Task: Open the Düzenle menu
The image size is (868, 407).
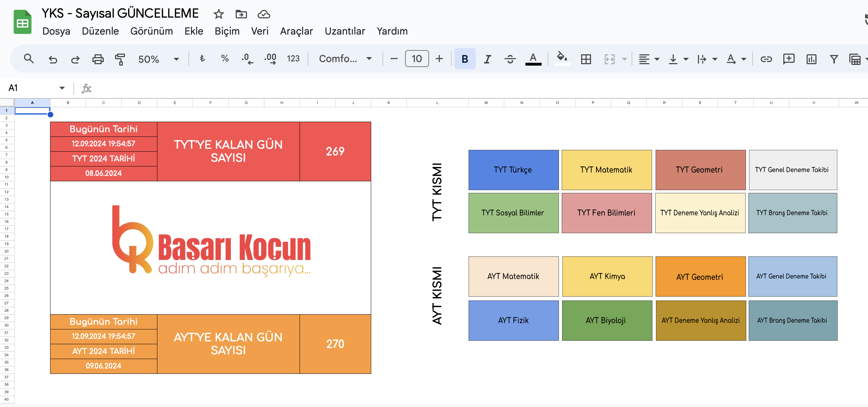Action: click(x=100, y=31)
